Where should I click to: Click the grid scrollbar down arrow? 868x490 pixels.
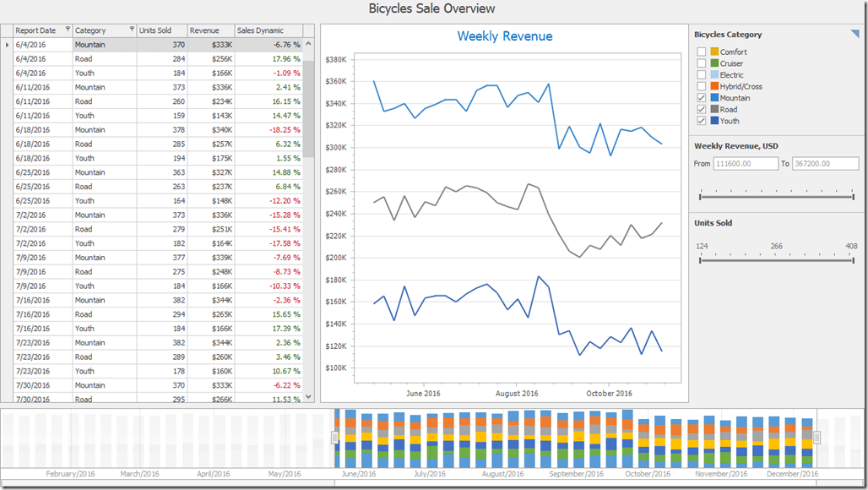pos(308,396)
